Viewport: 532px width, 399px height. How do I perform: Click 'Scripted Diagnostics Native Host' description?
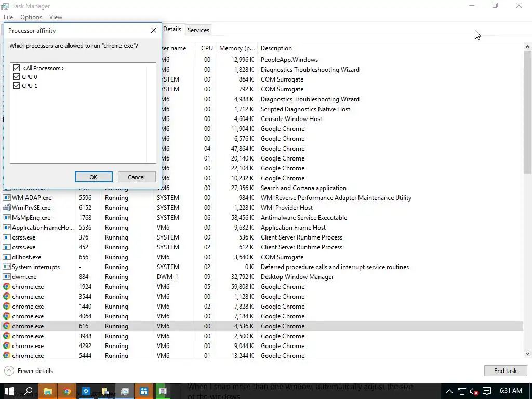pos(305,109)
